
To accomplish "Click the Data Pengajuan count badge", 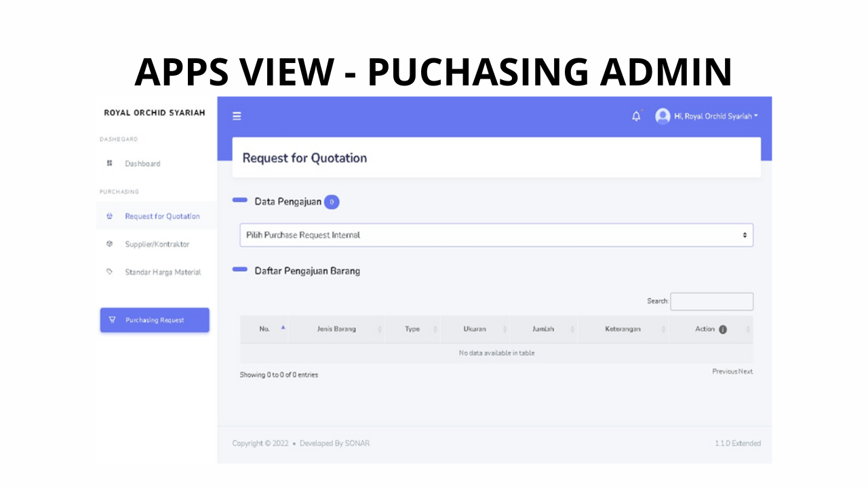I will pos(332,202).
